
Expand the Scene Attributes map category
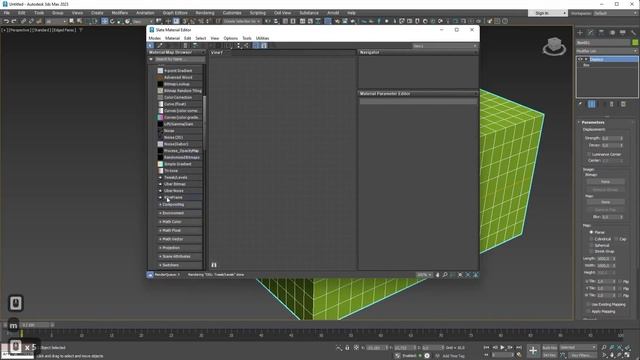click(179, 256)
